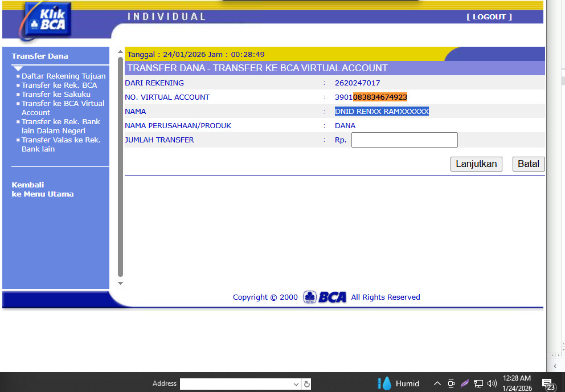Click the DANA company name value
The width and height of the screenshot is (565, 392).
click(345, 125)
